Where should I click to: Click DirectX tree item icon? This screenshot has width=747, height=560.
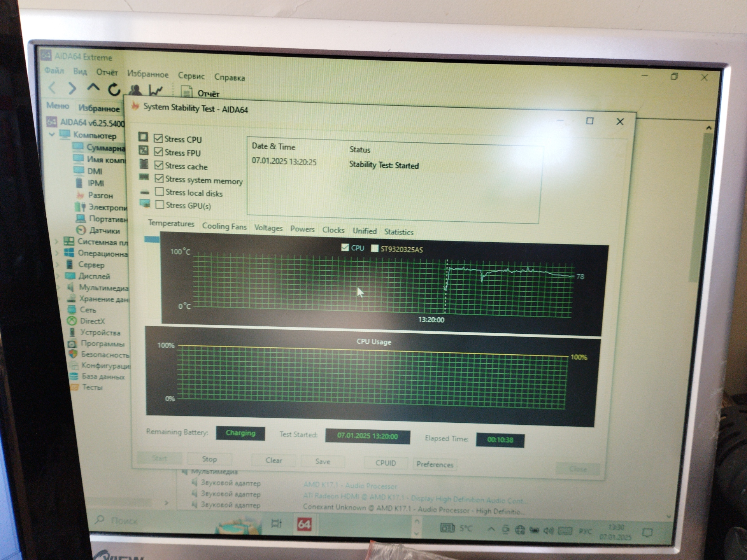point(72,321)
